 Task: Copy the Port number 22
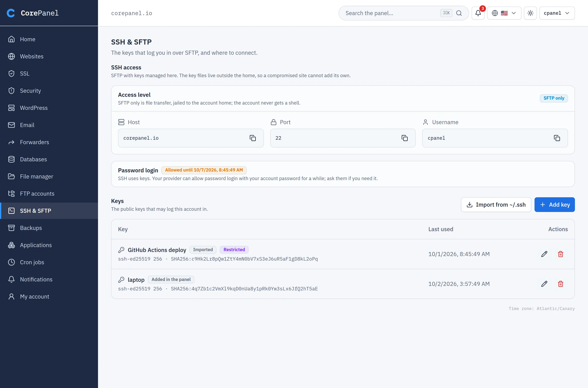tap(404, 138)
